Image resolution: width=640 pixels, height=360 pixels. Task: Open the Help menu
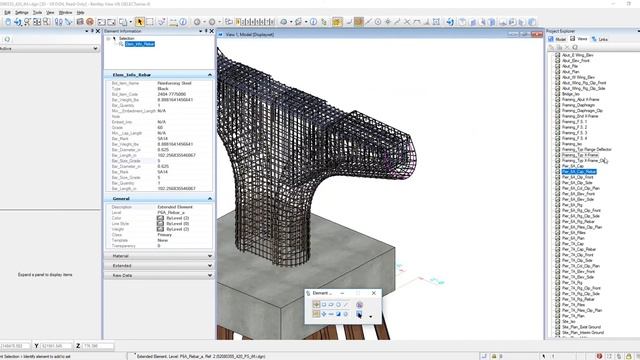click(x=80, y=13)
